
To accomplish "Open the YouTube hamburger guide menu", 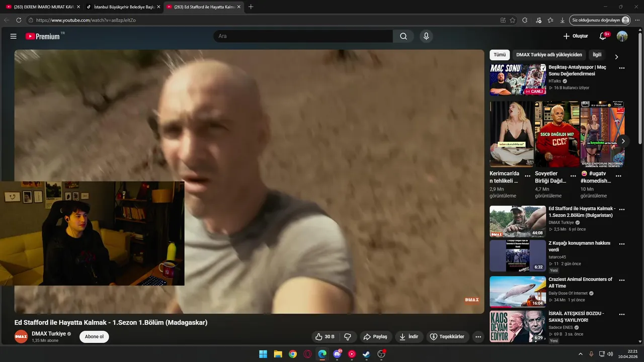I will [14, 36].
